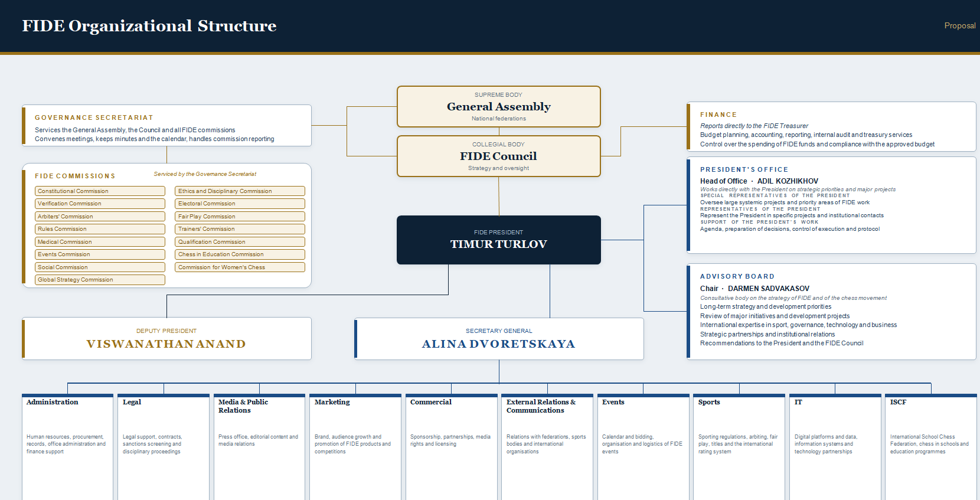980x500 pixels.
Task: Select the FIDE Council collegial body box
Action: tap(499, 156)
